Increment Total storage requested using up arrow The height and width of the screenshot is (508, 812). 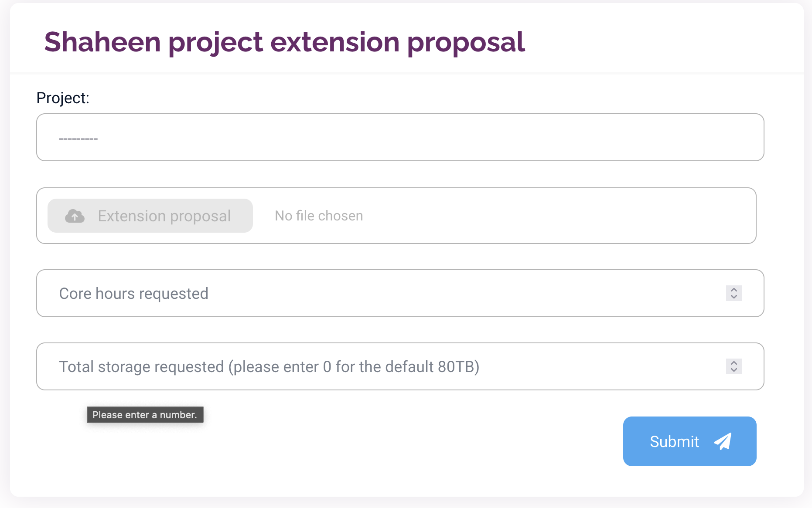734,363
